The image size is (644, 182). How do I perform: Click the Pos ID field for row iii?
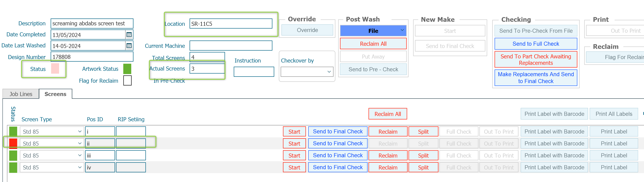[x=100, y=155]
